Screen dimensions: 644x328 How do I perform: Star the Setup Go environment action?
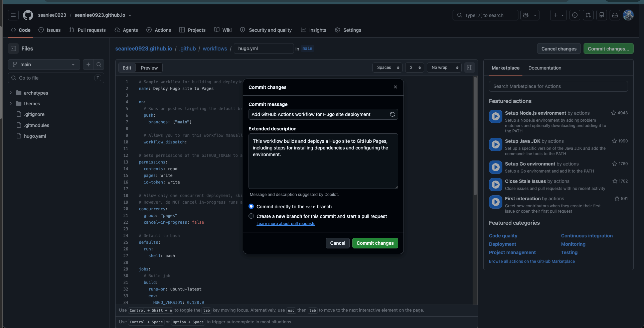615,164
